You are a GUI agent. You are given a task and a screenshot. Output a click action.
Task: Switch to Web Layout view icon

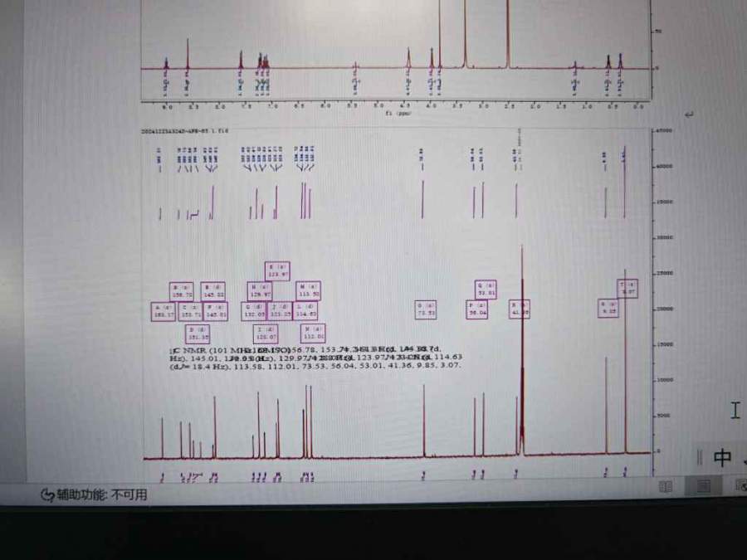click(741, 485)
